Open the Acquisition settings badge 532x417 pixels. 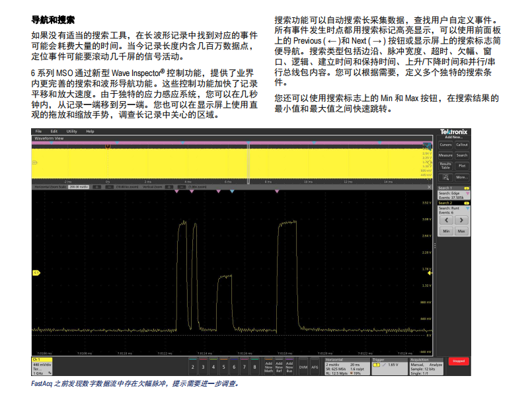pyautogui.click(x=426, y=366)
